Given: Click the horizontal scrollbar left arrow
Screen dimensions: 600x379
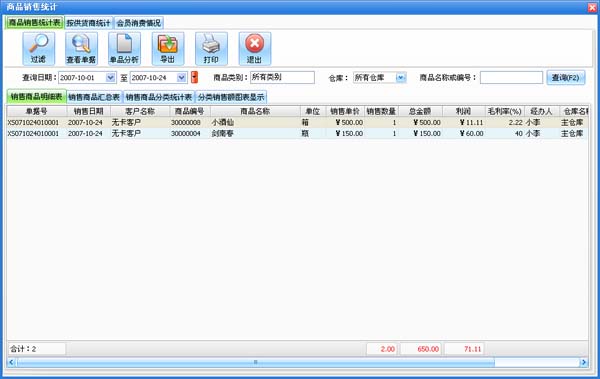Looking at the screenshot, I should [x=11, y=362].
